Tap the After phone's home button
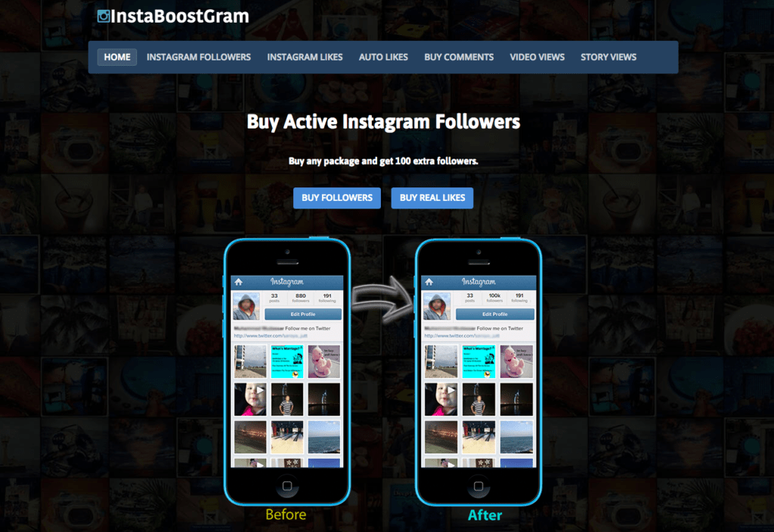 [478, 486]
